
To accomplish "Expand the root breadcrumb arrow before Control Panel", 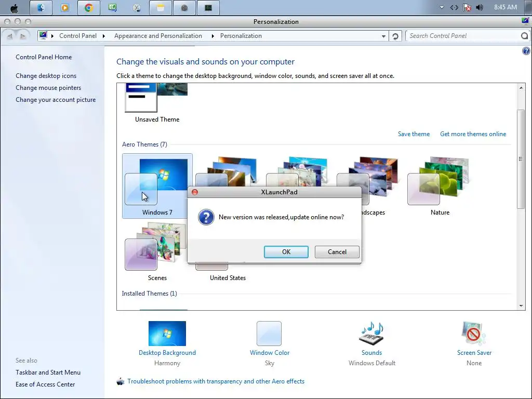I will click(52, 36).
